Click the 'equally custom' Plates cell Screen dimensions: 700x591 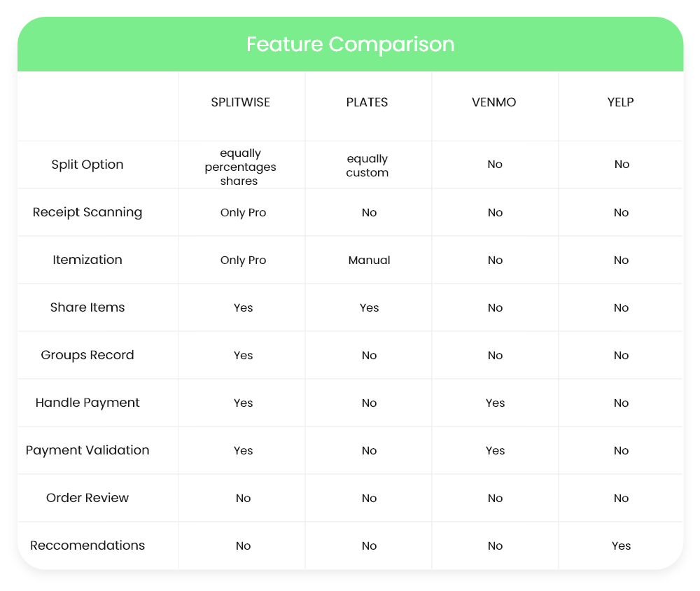367,166
